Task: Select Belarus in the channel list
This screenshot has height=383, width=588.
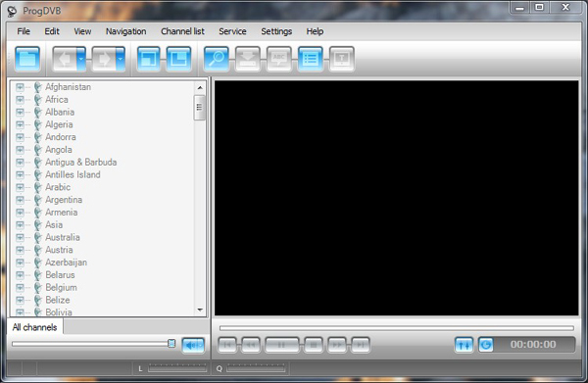Action: tap(60, 275)
